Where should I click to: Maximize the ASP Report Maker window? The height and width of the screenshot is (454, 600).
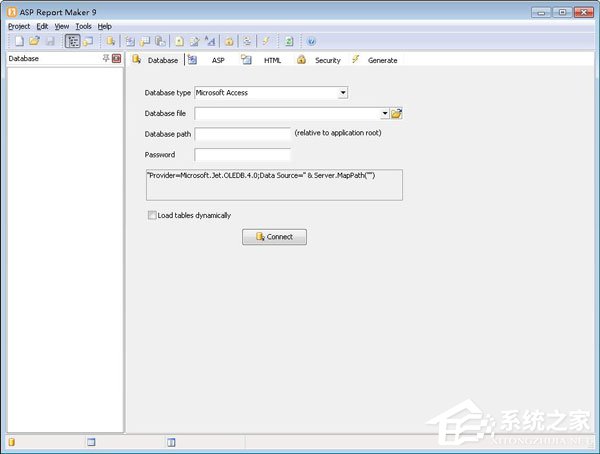tap(562, 12)
